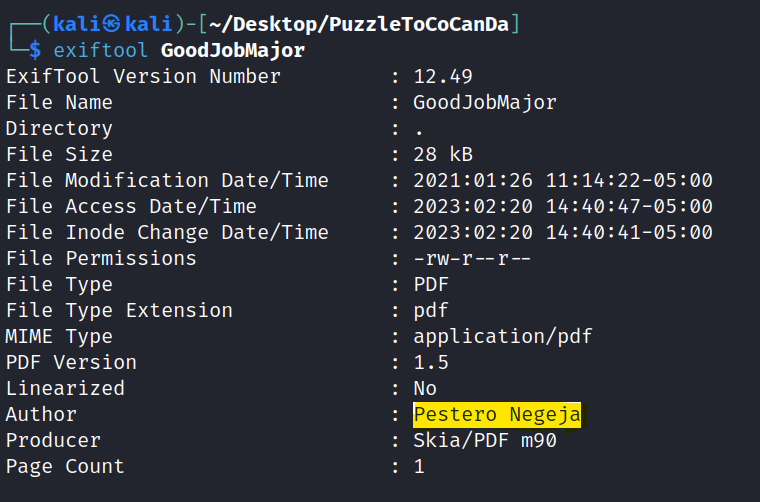760x502 pixels.
Task: Click the dollar sign prompt symbol
Action: tap(36, 50)
